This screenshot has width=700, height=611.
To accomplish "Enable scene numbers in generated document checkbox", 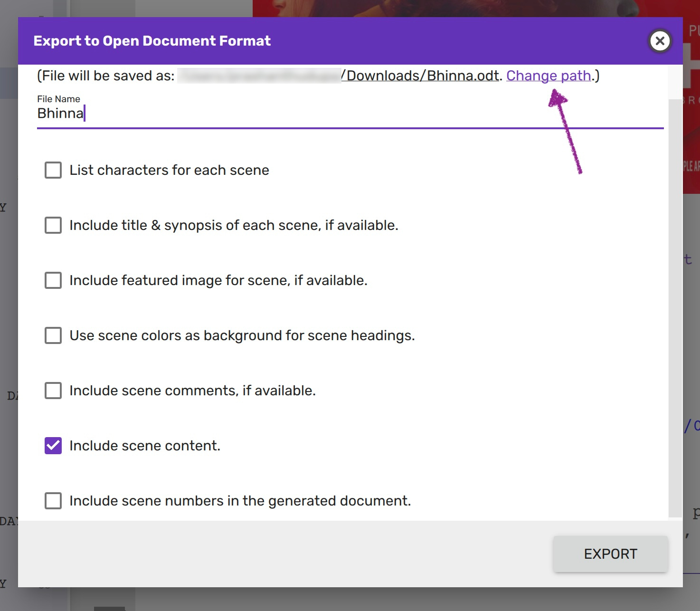I will coord(53,501).
